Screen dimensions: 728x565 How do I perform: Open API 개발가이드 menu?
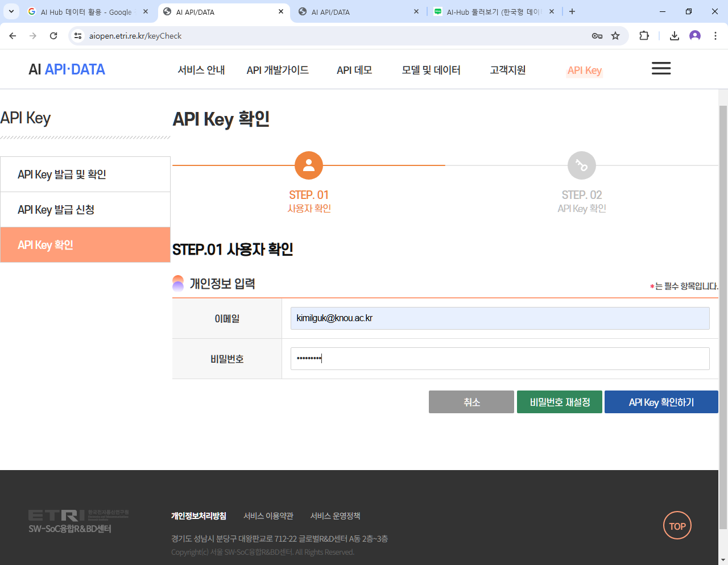click(x=278, y=70)
